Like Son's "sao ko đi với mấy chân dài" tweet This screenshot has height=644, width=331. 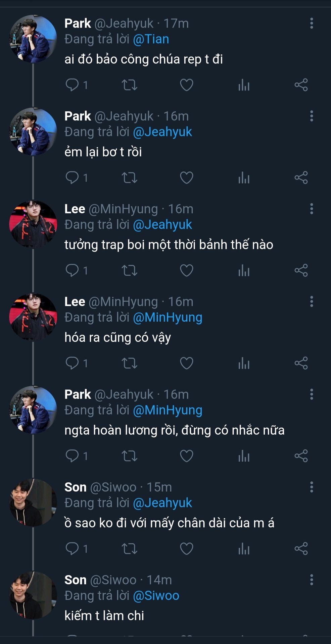[187, 549]
